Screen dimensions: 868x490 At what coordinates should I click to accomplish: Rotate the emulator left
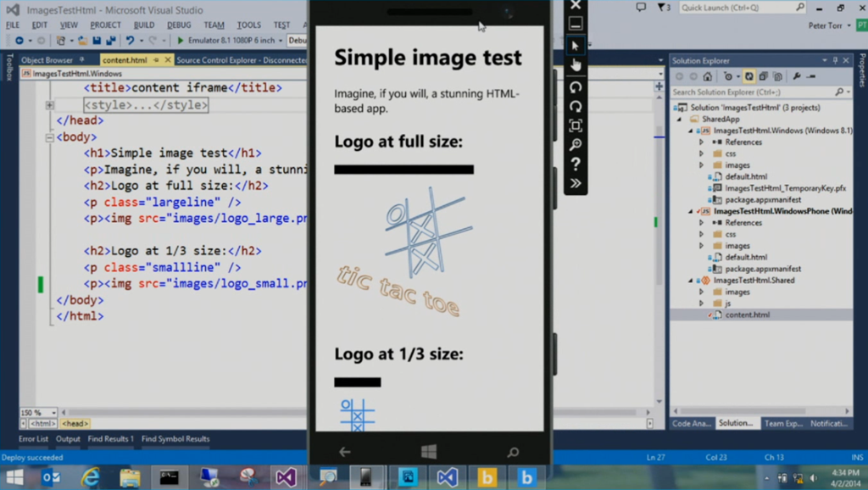[576, 87]
